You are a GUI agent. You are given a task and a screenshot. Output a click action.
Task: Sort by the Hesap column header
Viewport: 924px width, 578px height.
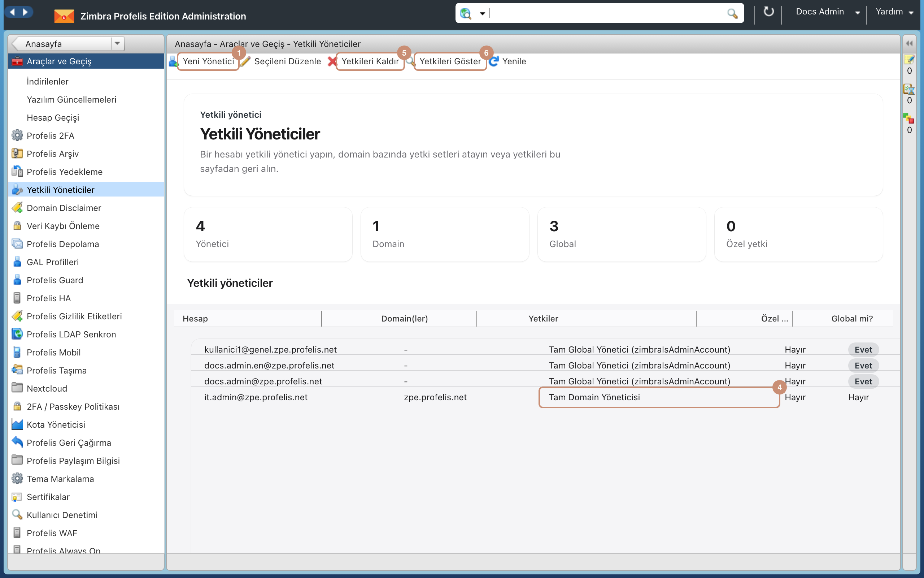[x=247, y=318]
